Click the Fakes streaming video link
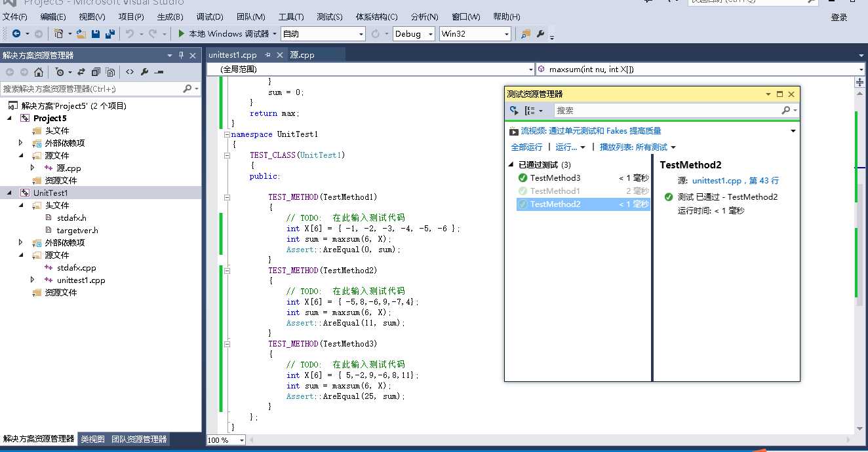The width and height of the screenshot is (868, 452). [x=591, y=131]
